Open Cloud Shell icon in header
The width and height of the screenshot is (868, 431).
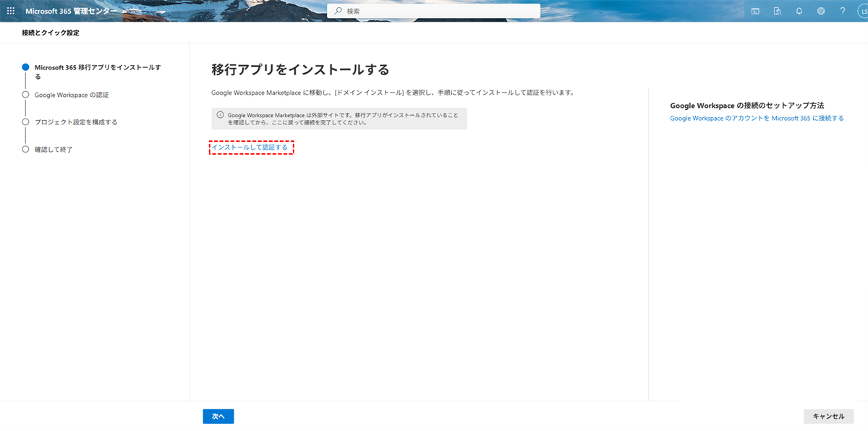(x=755, y=11)
